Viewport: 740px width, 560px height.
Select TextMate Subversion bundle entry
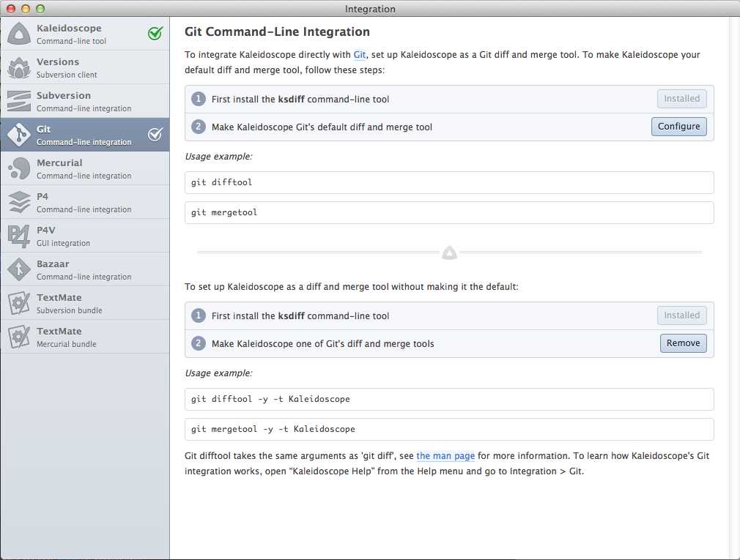[85, 304]
